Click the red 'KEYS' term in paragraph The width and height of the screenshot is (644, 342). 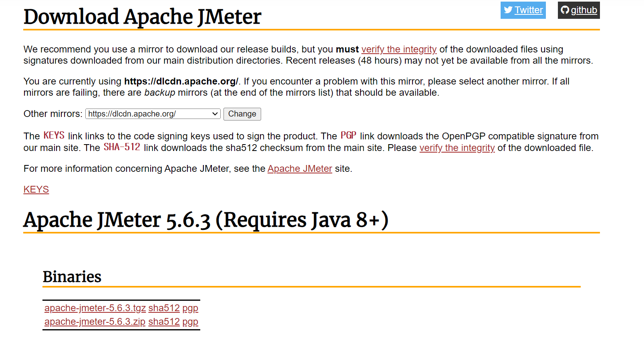(x=54, y=135)
